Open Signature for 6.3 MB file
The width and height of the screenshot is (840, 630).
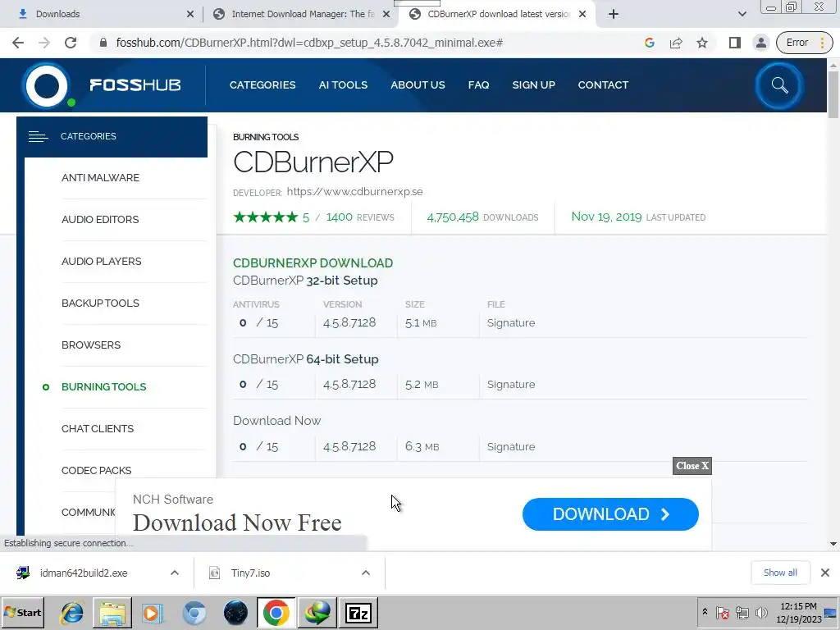(511, 447)
